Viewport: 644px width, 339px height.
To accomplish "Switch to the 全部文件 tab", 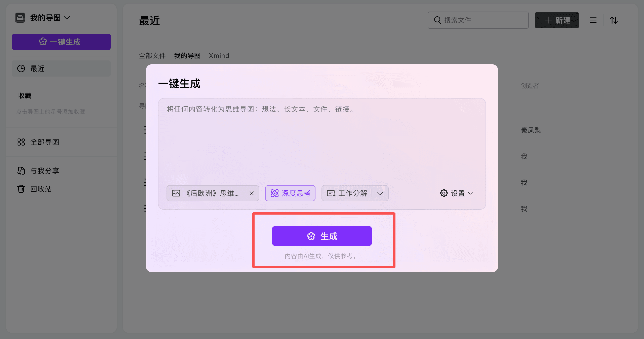I will tap(152, 55).
